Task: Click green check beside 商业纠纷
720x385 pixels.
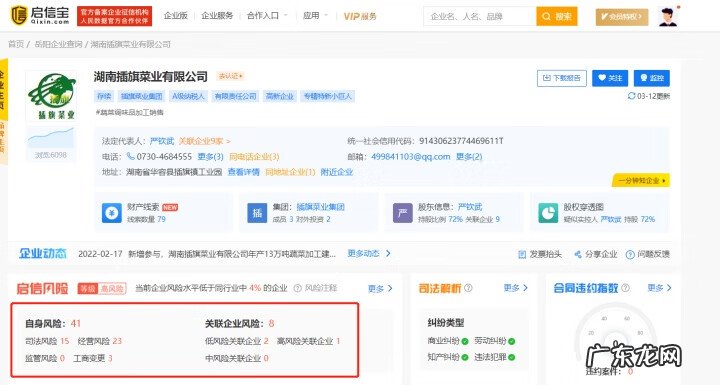Action: pos(465,341)
